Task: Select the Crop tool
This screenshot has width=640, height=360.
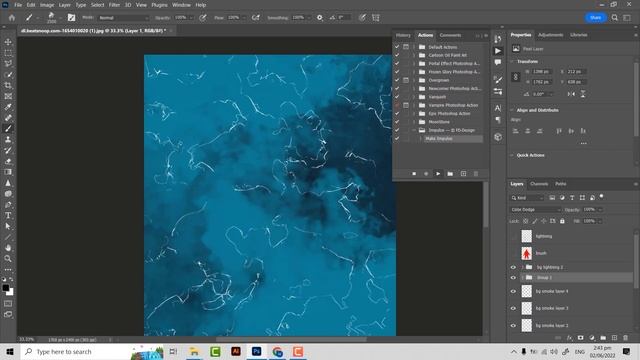Action: [x=8, y=85]
